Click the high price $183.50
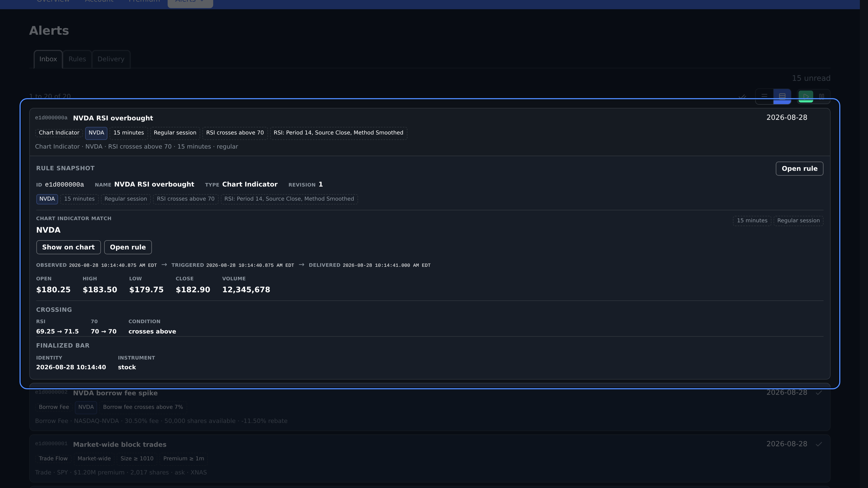 (100, 290)
